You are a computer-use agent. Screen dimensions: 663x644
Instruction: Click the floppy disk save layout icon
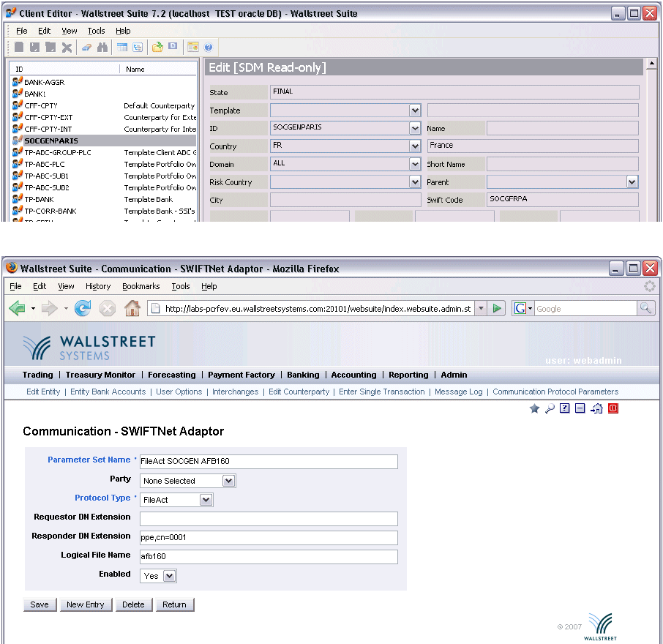(x=173, y=46)
